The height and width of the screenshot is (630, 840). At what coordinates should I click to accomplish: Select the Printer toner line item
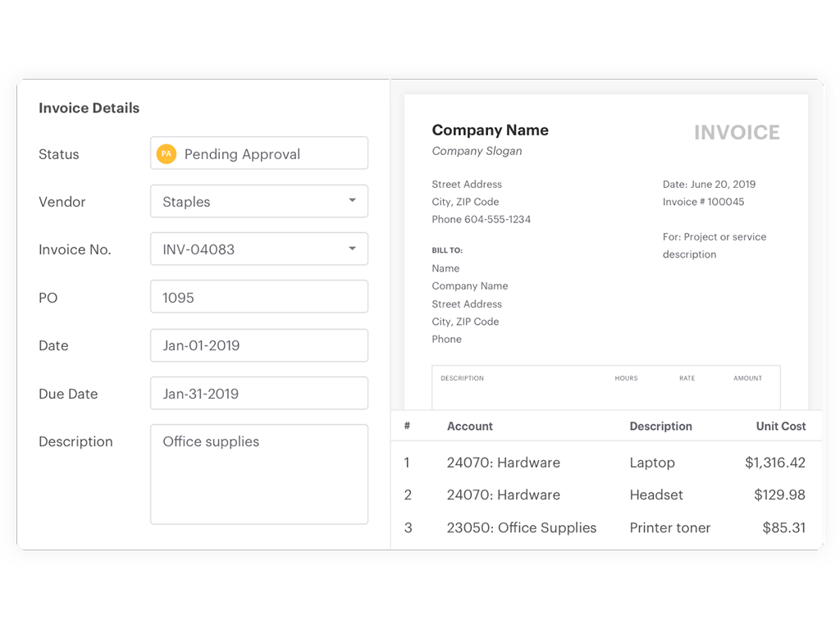click(x=669, y=528)
